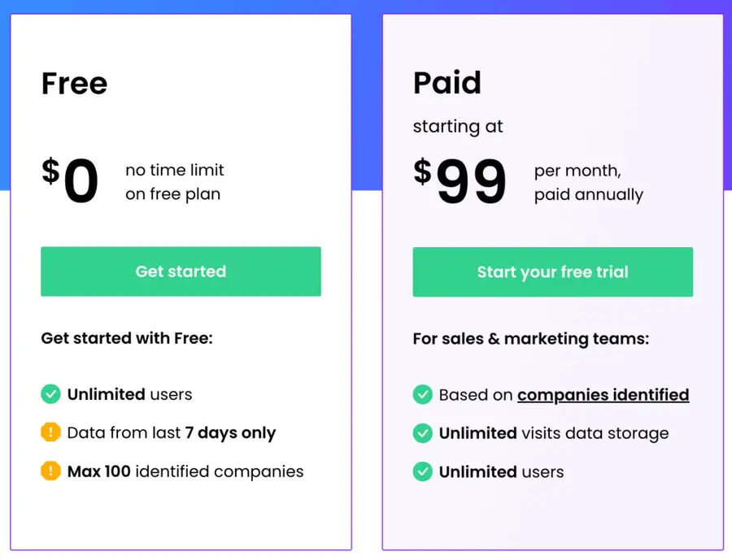Select the Paid plan heading
The width and height of the screenshot is (732, 560).
[447, 83]
